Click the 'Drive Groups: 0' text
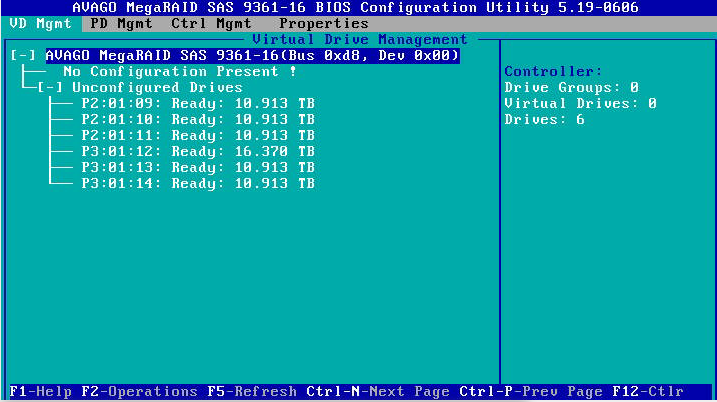Screen dimensions: 717x402 click(572, 88)
